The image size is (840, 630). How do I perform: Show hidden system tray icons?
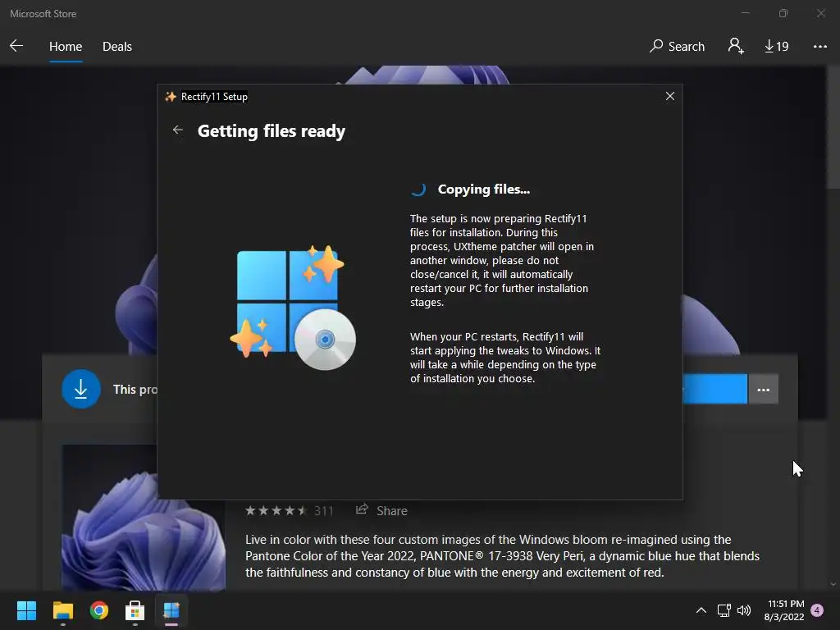(701, 610)
